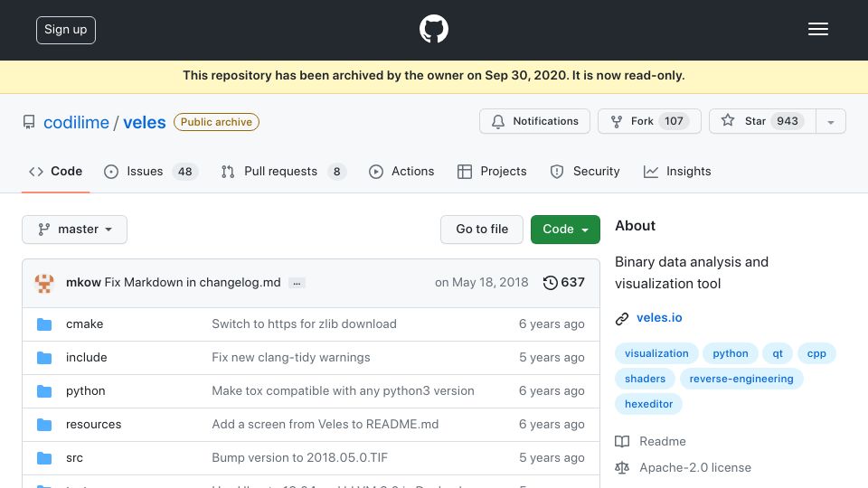This screenshot has width=868, height=488.
Task: Open mkow's profile link
Action: pyautogui.click(x=83, y=282)
